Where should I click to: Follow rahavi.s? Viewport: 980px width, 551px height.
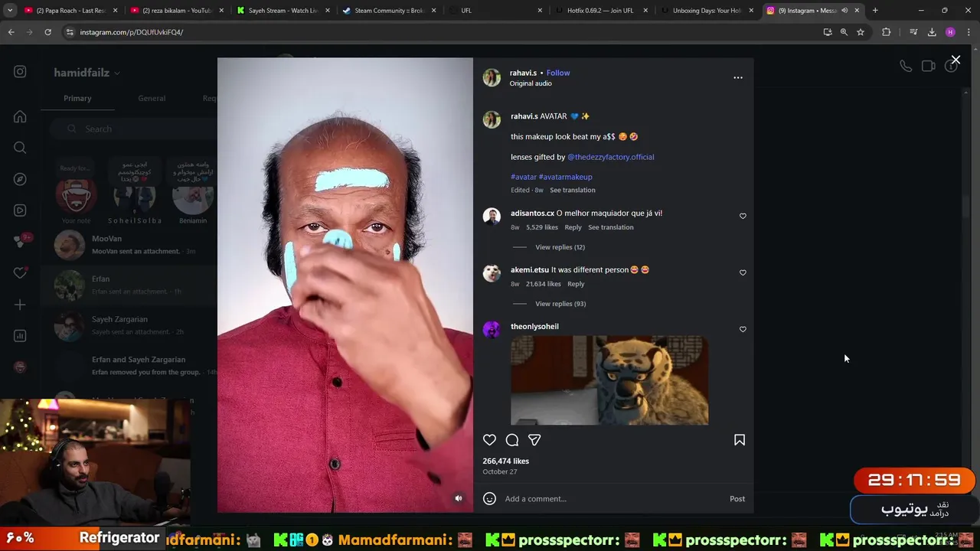(x=558, y=73)
